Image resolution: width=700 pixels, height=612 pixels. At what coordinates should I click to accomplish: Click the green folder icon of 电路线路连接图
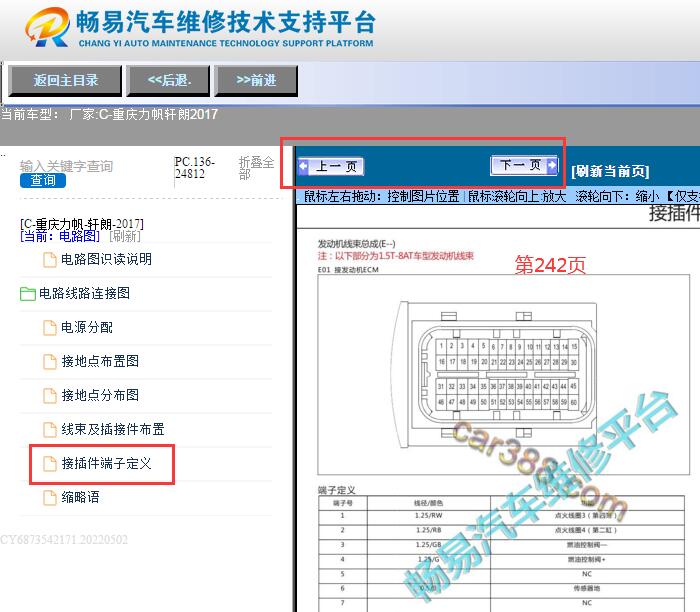pyautogui.click(x=28, y=294)
